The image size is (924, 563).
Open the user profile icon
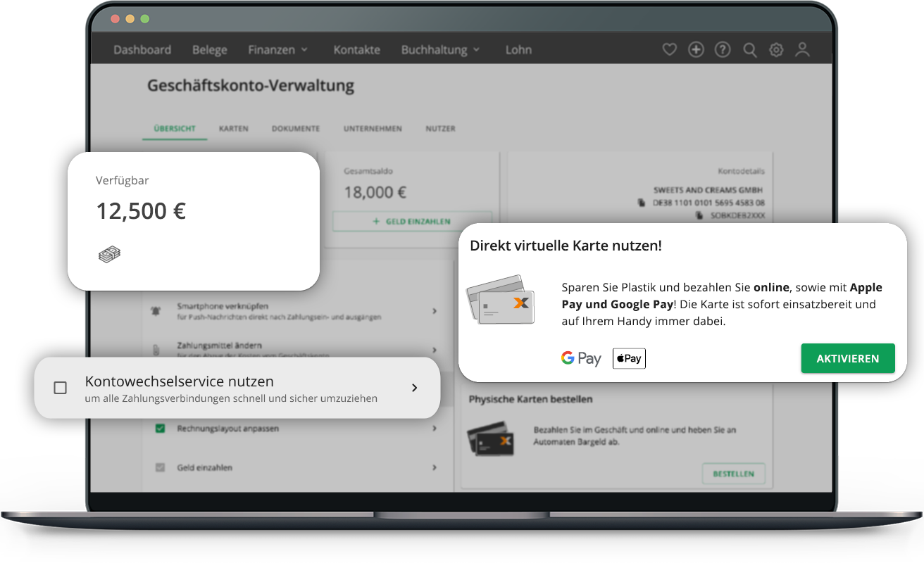pos(802,50)
